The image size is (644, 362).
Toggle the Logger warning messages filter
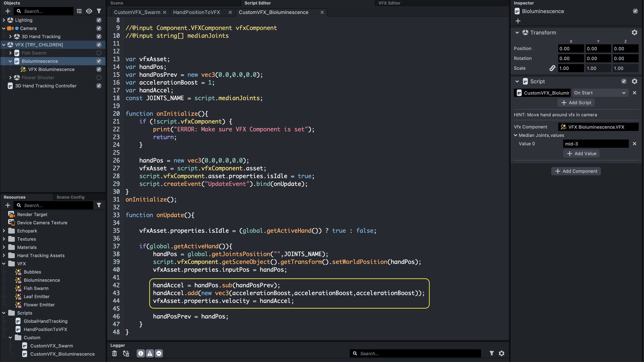tap(150, 353)
